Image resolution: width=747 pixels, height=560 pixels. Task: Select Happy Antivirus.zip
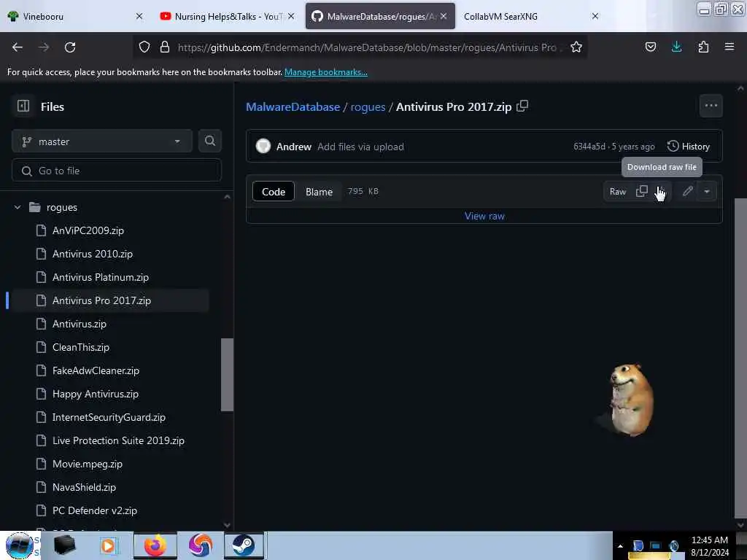click(x=96, y=394)
